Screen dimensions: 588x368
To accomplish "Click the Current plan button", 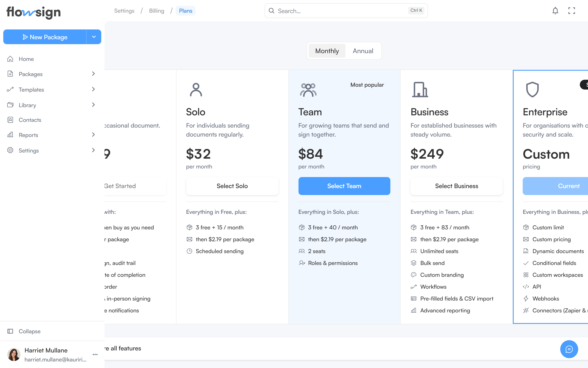I will click(x=555, y=186).
